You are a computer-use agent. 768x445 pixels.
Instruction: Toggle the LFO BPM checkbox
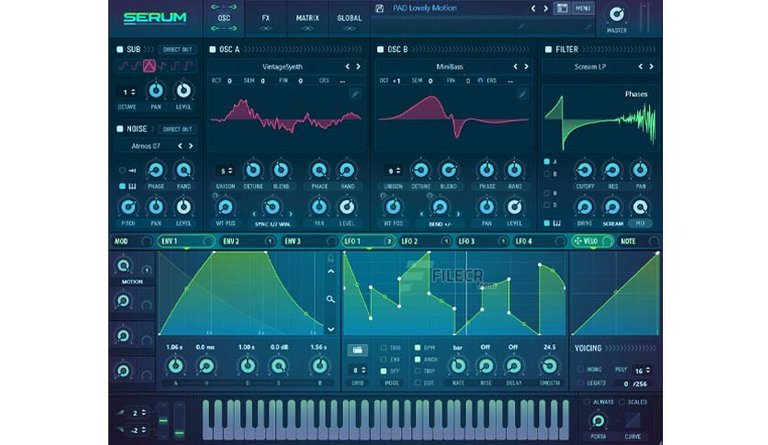tap(417, 348)
